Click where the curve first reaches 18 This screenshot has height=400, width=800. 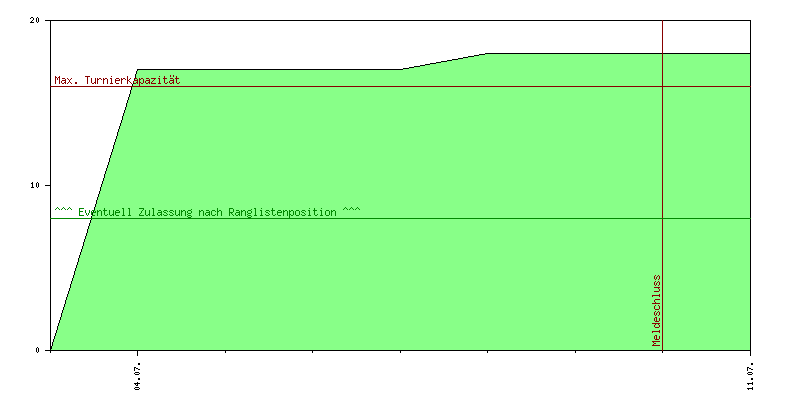click(488, 53)
